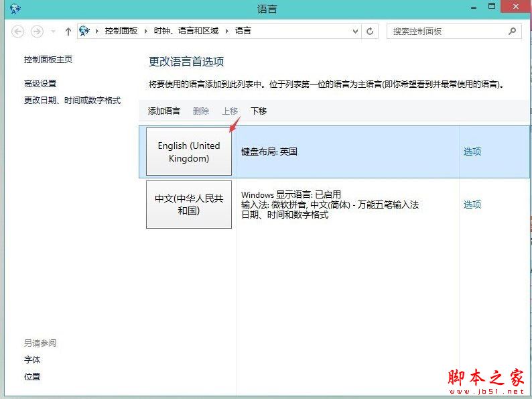The width and height of the screenshot is (532, 399).
Task: Select the 中文(中华人民共和国) language tile
Action: click(x=189, y=205)
